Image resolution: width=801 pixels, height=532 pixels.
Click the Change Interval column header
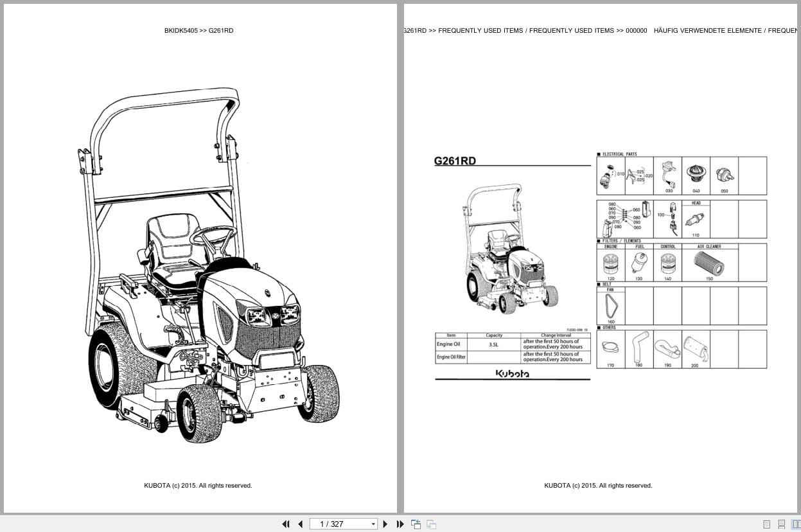(556, 335)
